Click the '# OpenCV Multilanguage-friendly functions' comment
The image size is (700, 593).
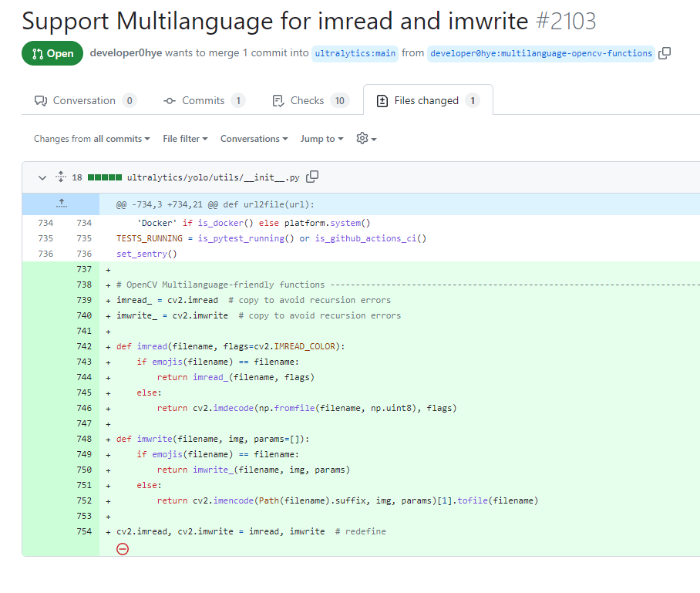(220, 285)
